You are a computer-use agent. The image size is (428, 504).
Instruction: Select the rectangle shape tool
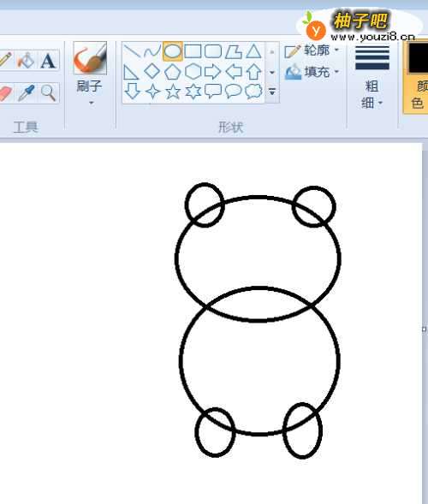click(193, 51)
